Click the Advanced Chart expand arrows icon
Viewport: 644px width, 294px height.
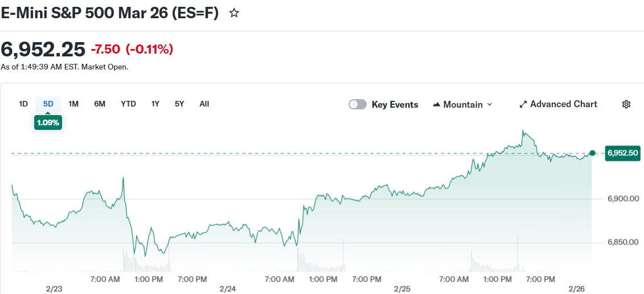tap(523, 104)
